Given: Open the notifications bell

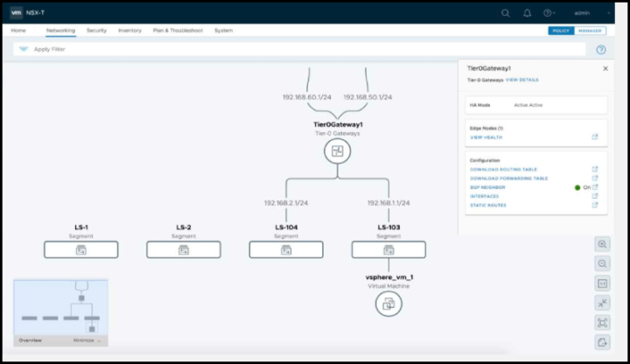Looking at the screenshot, I should coord(527,13).
